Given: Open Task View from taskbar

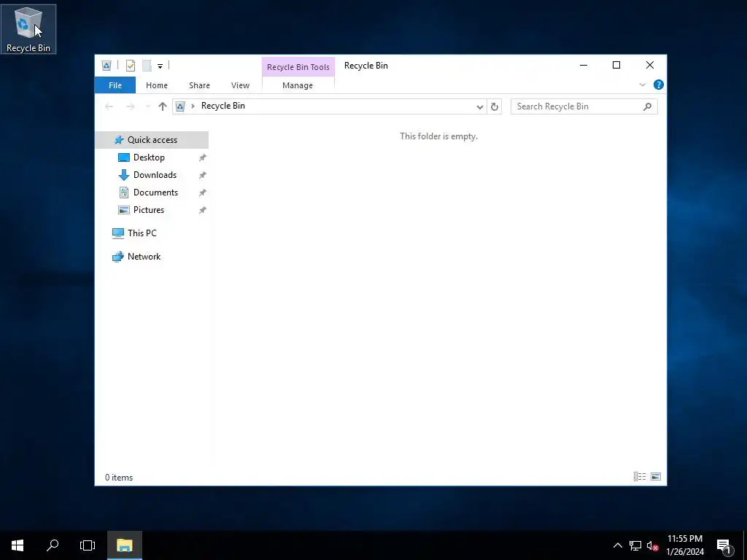Looking at the screenshot, I should 88,545.
